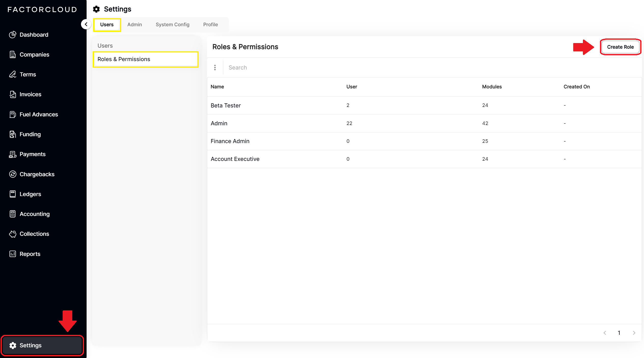The width and height of the screenshot is (644, 358).
Task: Click the Ledgers icon in the sidebar
Action: click(13, 194)
